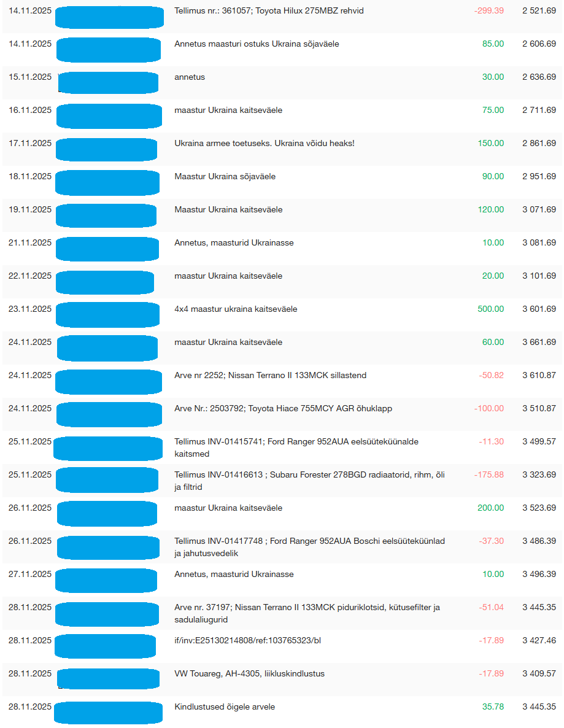Viewport: 564px width, 728px height.
Task: Click the 'Kindlustused õigele arvele' transaction
Action: tap(225, 707)
